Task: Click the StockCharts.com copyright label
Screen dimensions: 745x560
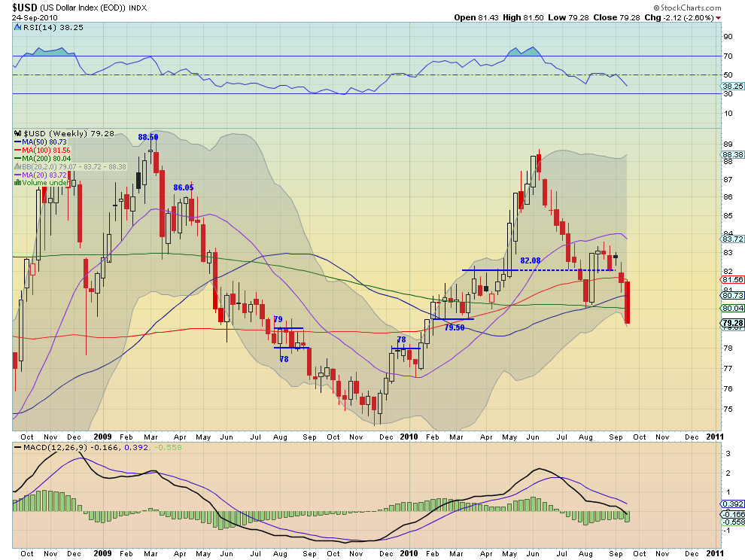Action: coord(687,8)
